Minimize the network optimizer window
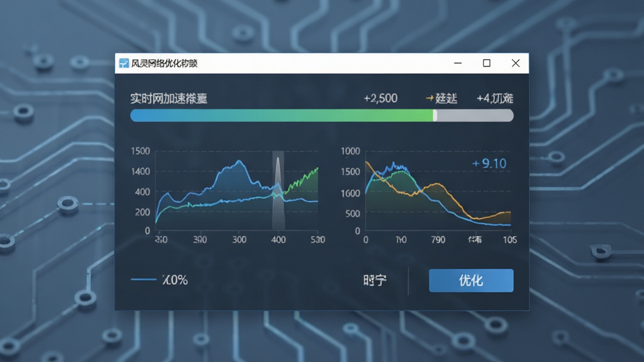This screenshot has height=362, width=644. [x=458, y=63]
